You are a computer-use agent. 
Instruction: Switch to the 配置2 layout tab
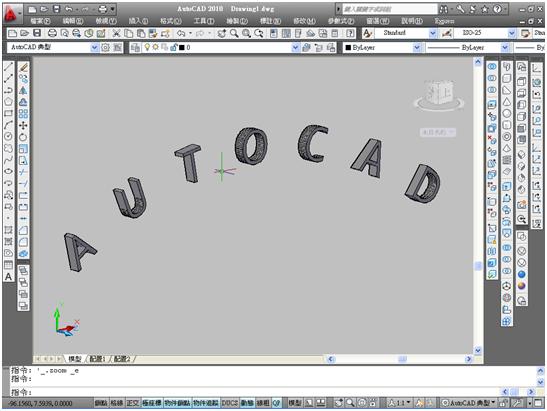point(122,359)
